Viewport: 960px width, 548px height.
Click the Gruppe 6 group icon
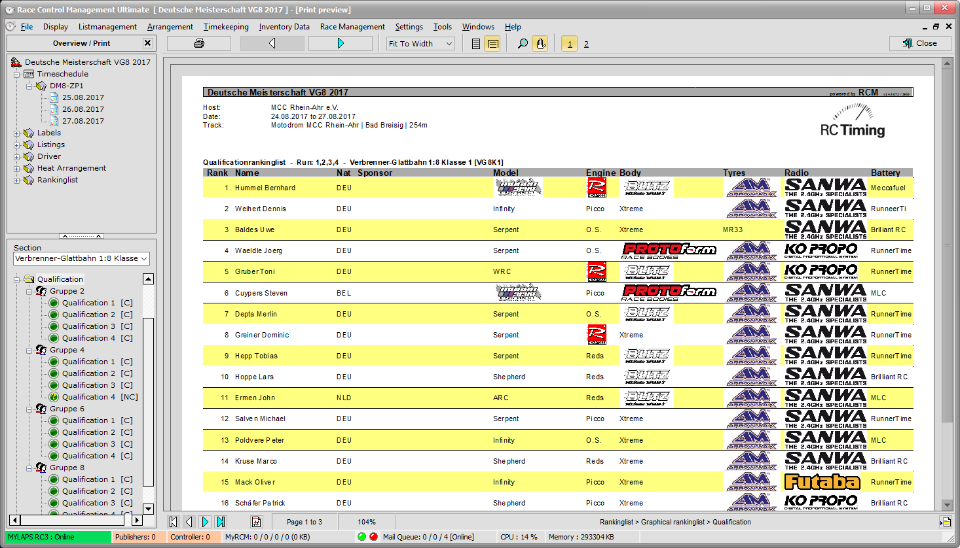point(41,409)
